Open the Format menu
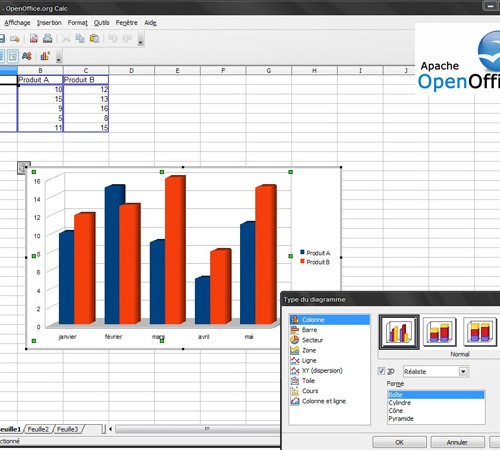 tap(78, 23)
